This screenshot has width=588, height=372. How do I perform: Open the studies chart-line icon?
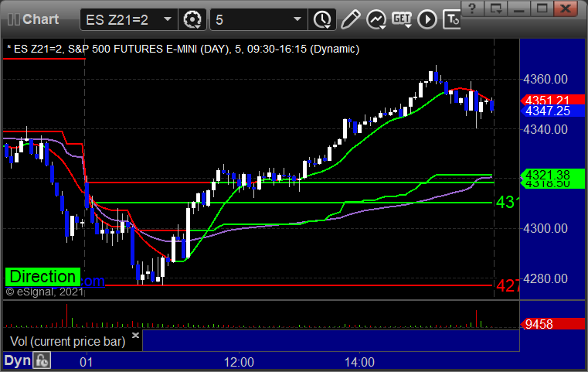tap(376, 19)
